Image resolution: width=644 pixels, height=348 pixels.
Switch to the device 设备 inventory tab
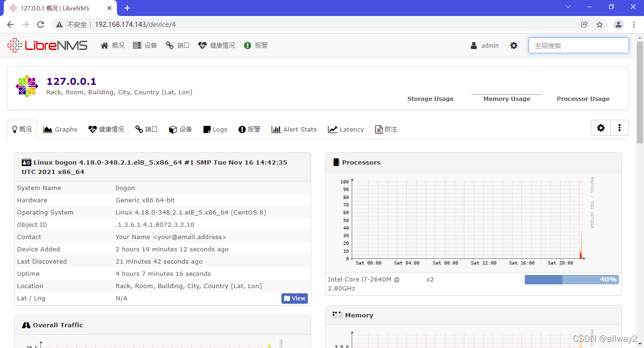[181, 129]
